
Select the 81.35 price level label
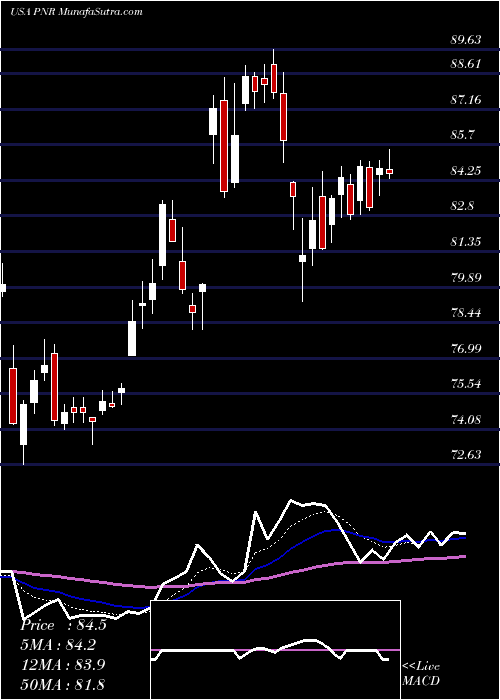466,242
